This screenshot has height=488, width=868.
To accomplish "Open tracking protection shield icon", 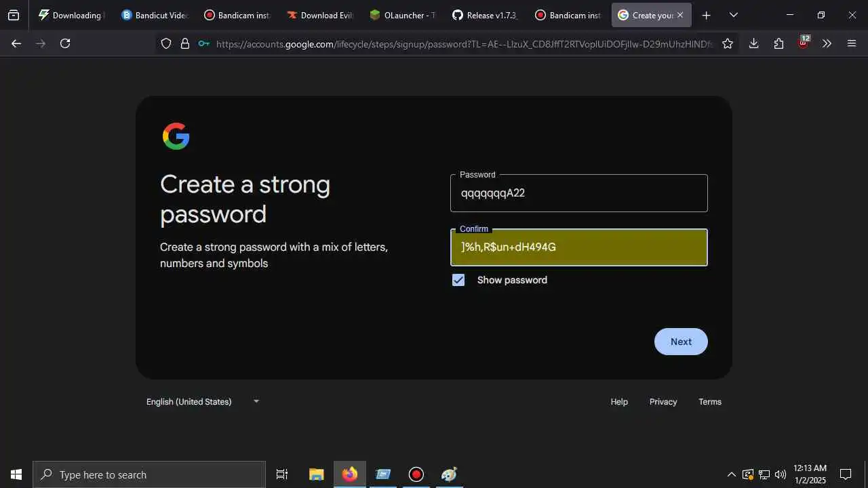I will [166, 44].
